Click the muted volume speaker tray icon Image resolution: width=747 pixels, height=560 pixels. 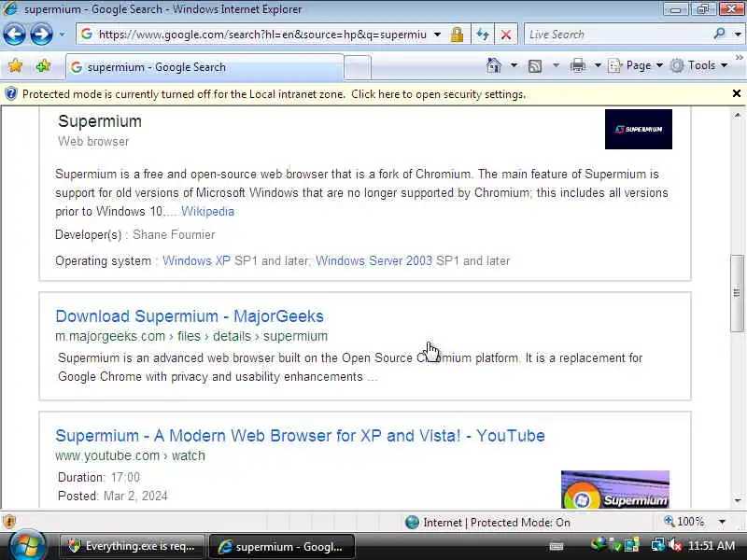(x=675, y=545)
